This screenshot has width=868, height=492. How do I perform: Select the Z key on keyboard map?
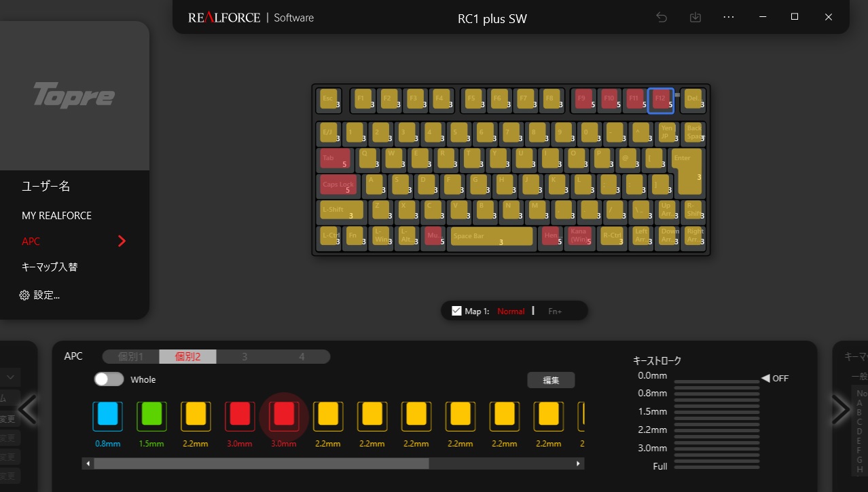381,210
